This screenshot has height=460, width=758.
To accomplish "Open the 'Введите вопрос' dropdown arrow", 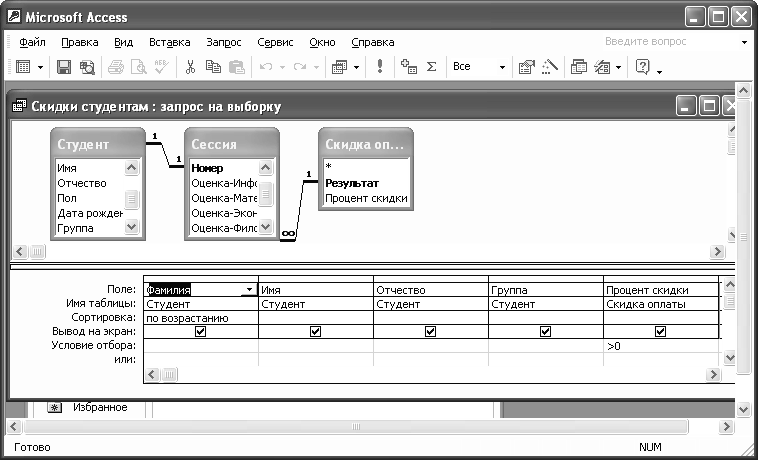I will pyautogui.click(x=744, y=42).
